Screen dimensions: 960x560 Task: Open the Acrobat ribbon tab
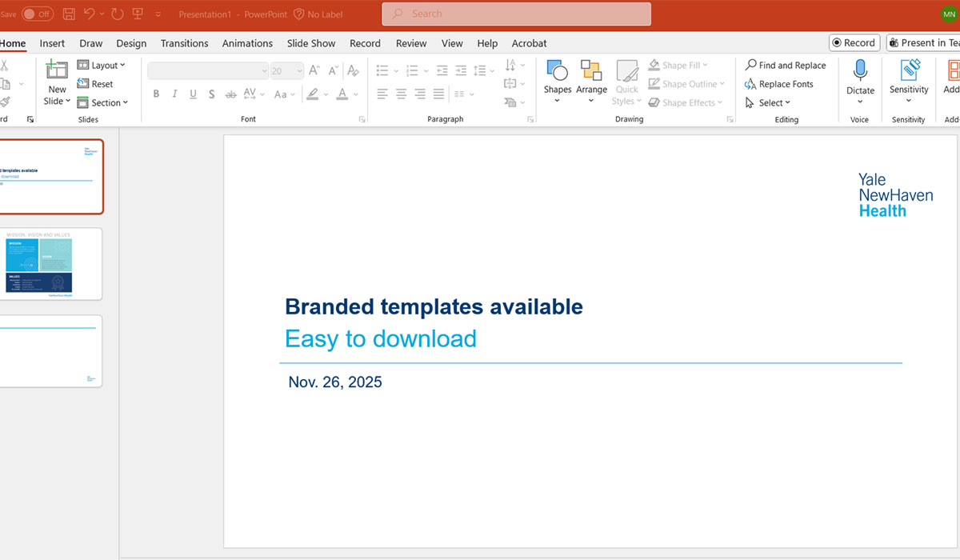pyautogui.click(x=529, y=43)
